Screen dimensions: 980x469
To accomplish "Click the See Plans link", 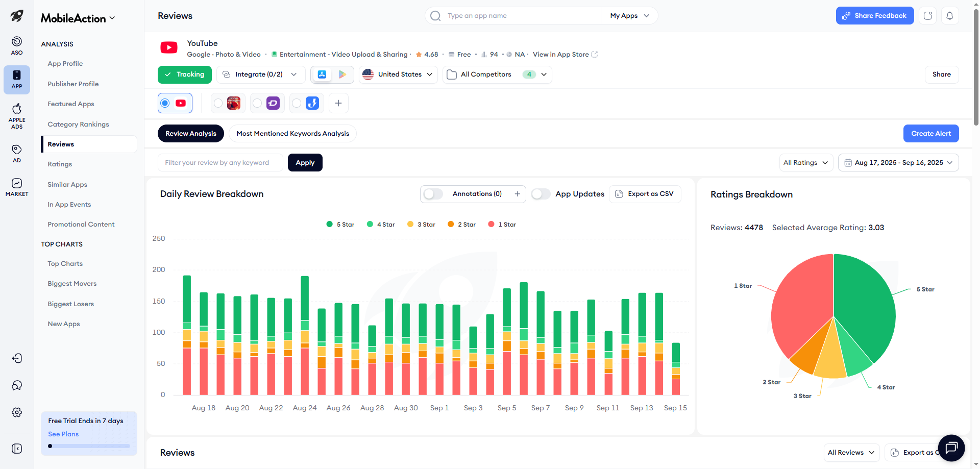I will pos(63,434).
